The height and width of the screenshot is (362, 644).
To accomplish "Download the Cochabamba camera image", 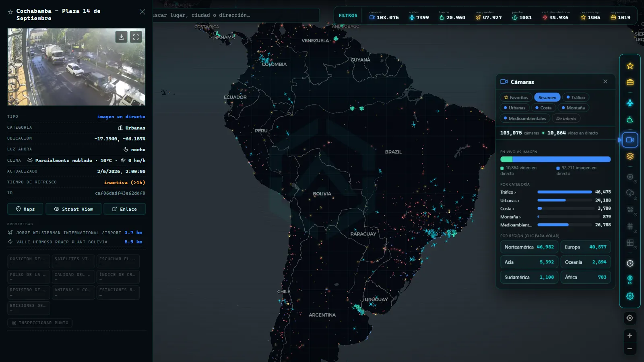I will (x=121, y=37).
